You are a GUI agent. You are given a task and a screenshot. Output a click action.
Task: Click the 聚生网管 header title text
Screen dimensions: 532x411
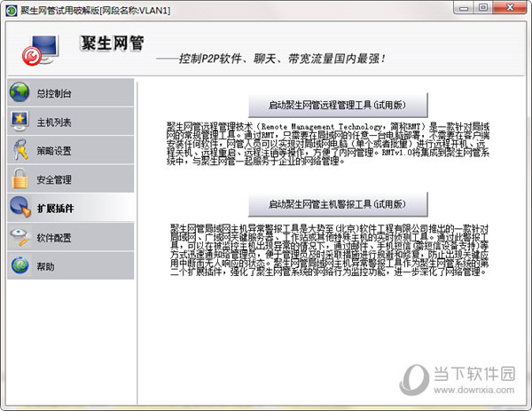coord(113,43)
